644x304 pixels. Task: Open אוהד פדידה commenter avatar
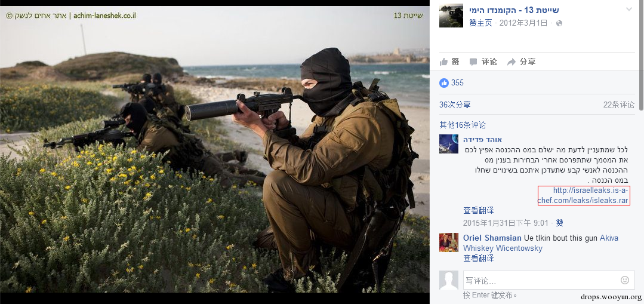(448, 144)
